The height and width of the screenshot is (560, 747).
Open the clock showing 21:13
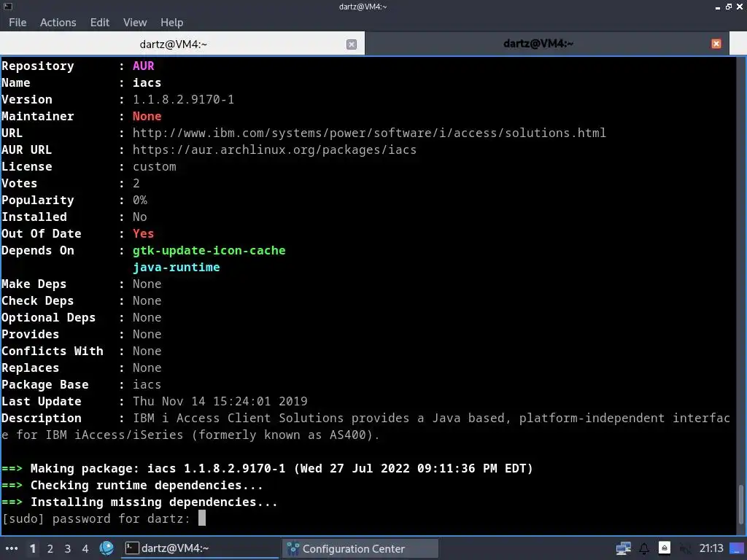click(x=711, y=548)
